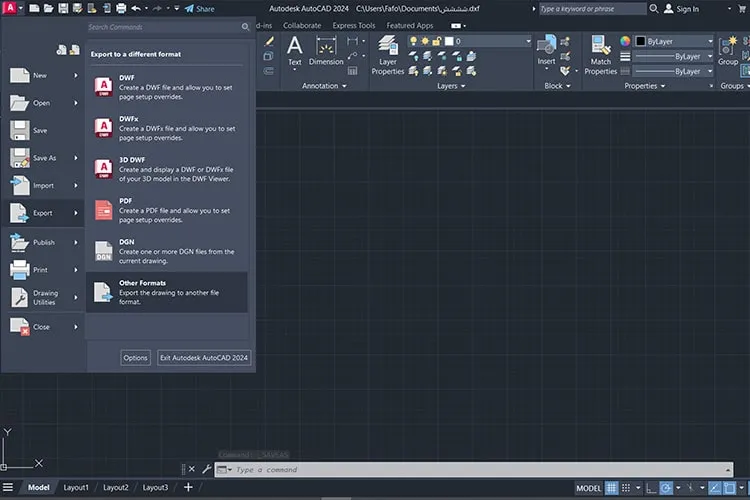The image size is (750, 500).
Task: Open the Insert block tool
Action: click(546, 52)
